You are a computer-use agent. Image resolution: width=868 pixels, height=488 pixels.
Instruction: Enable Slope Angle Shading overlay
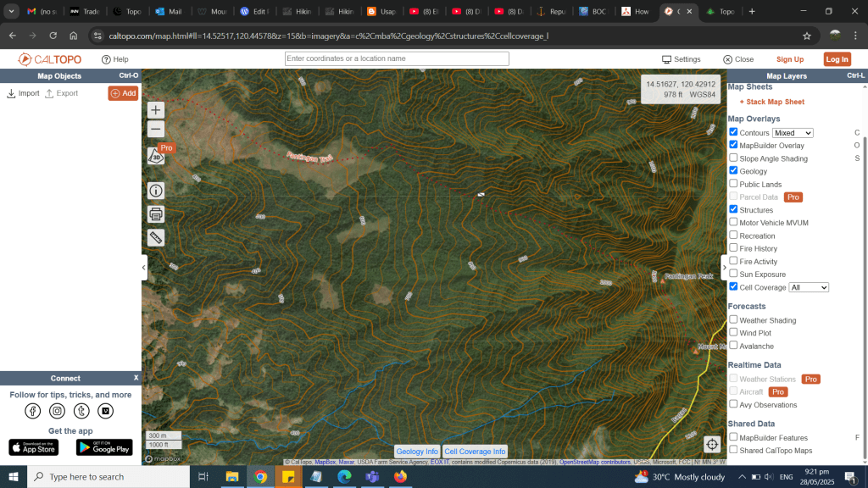(733, 158)
